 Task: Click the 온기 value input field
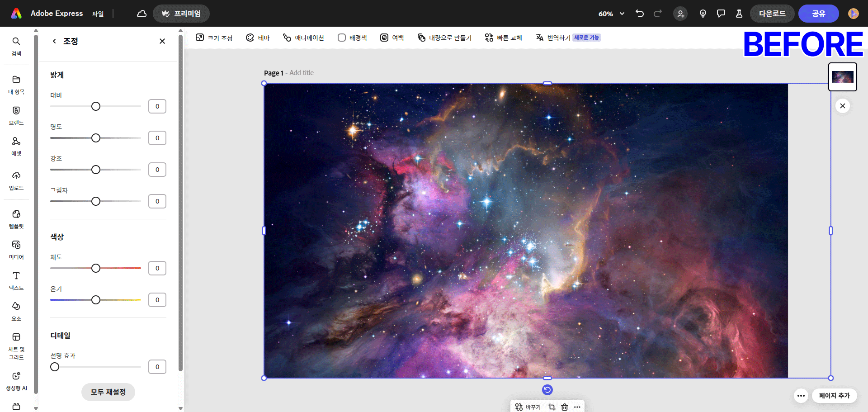point(157,300)
